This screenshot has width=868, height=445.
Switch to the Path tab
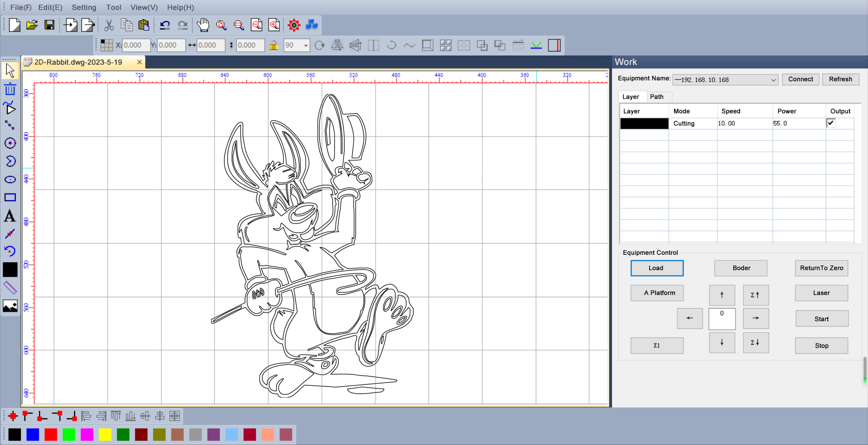tap(656, 97)
